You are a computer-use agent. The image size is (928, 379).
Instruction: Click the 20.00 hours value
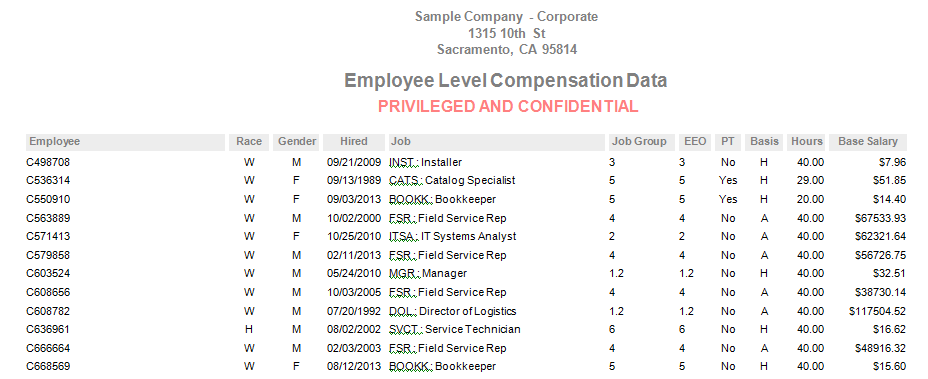[x=810, y=200]
